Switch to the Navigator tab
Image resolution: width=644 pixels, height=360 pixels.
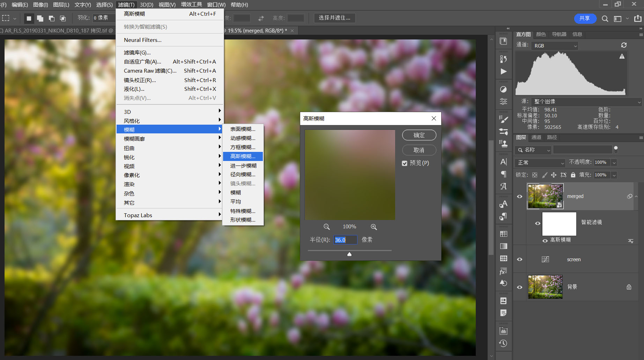[559, 34]
